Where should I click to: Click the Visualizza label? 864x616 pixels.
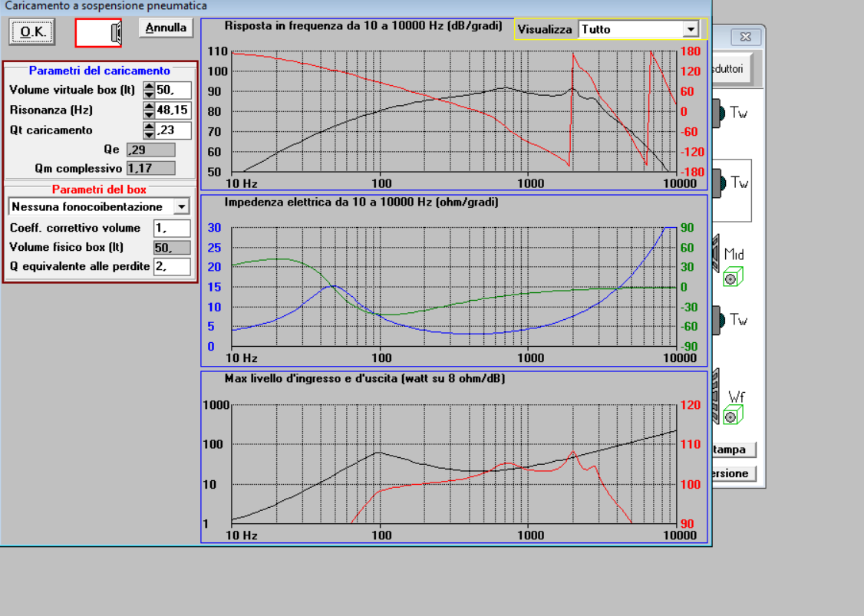pos(544,30)
